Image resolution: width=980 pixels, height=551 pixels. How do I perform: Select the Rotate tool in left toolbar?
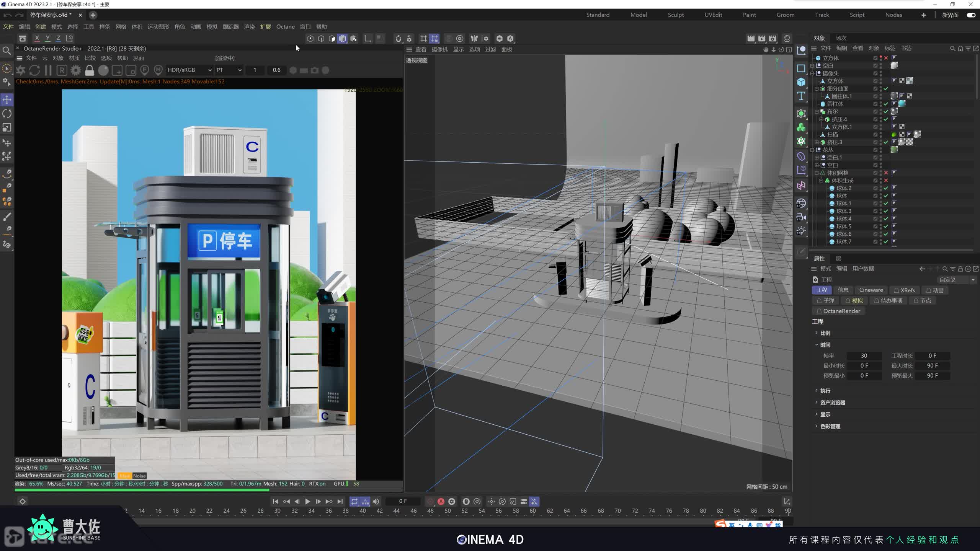7,114
